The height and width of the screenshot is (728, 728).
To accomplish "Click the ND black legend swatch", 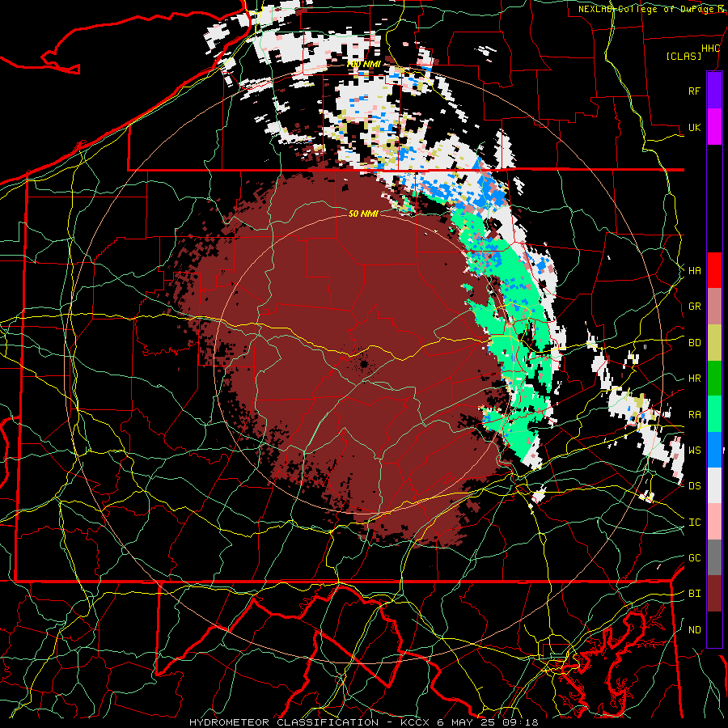I will point(714,629).
